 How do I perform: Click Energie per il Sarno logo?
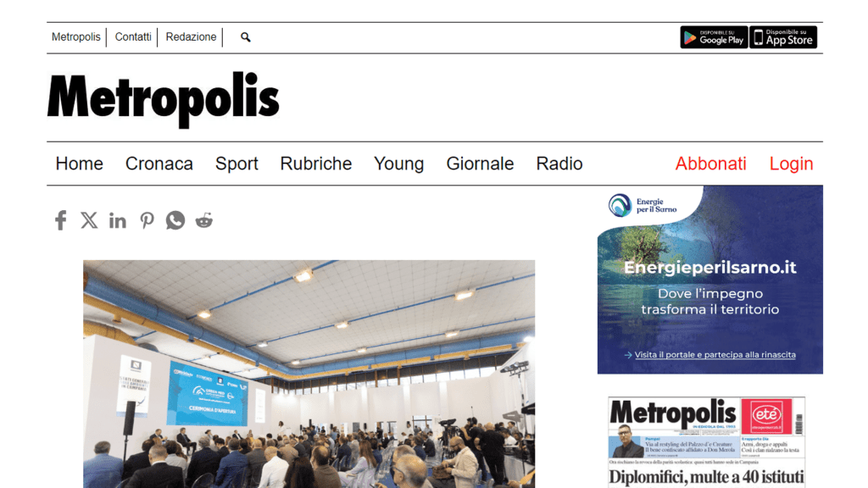(x=643, y=205)
